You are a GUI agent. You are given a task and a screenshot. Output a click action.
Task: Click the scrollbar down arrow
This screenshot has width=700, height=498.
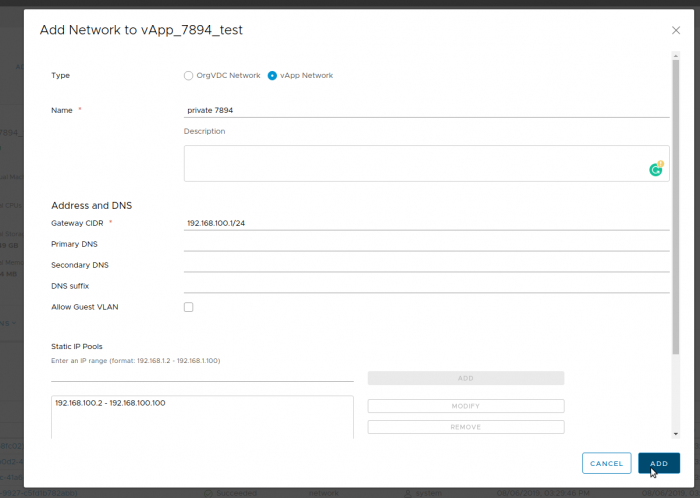coord(676,434)
